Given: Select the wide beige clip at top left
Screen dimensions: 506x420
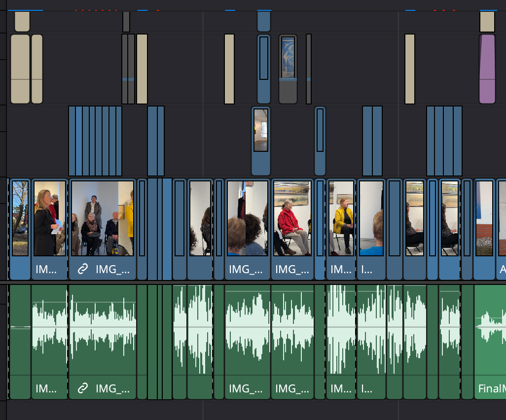Looking at the screenshot, I should pyautogui.click(x=20, y=69).
